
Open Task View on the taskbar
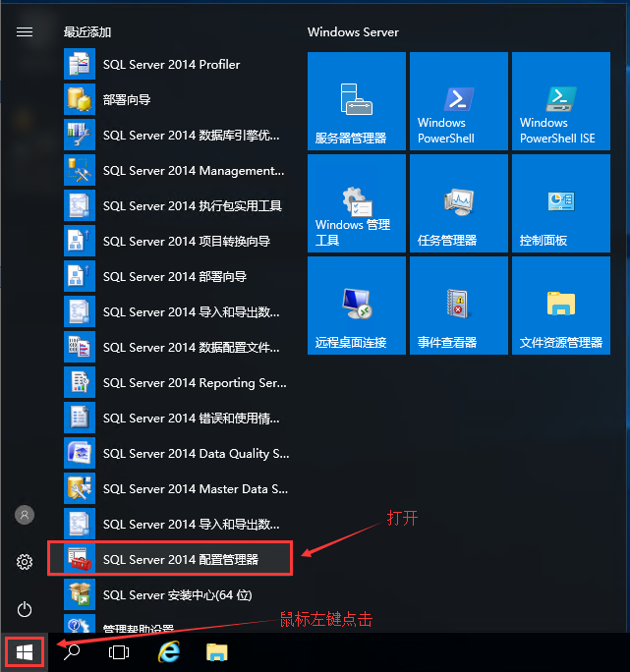coord(119,652)
